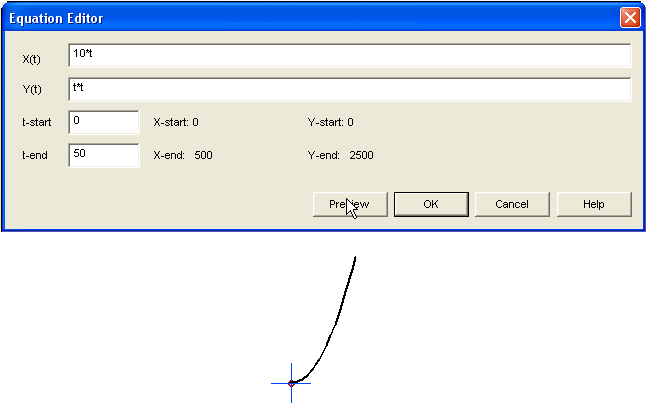Click the Y-start: 0 readout
Viewport: 648px width, 405px height.
coord(330,123)
